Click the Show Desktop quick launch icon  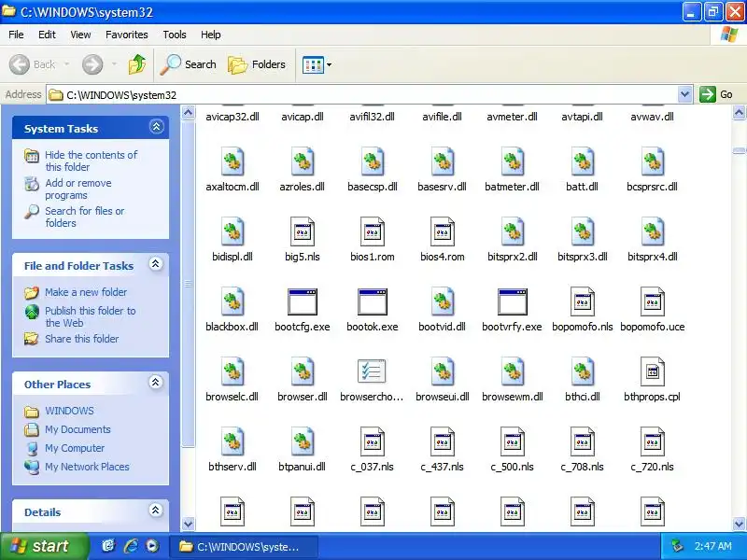[x=108, y=546]
